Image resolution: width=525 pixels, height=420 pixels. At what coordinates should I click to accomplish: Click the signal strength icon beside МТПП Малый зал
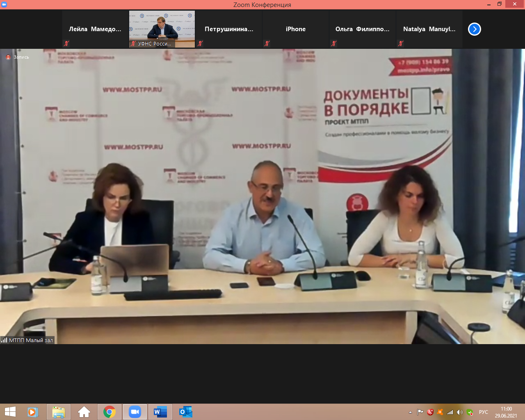point(4,340)
